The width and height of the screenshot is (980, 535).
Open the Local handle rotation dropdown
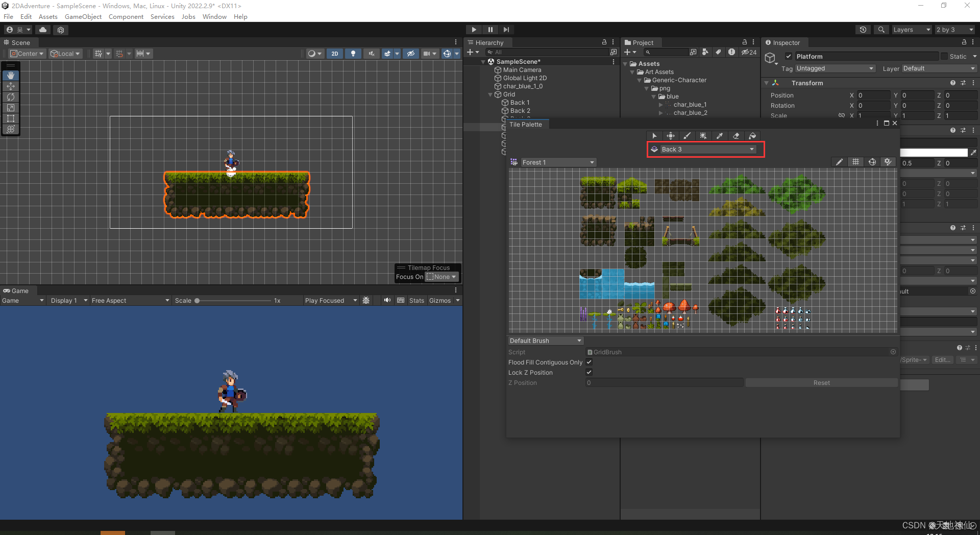click(x=65, y=54)
